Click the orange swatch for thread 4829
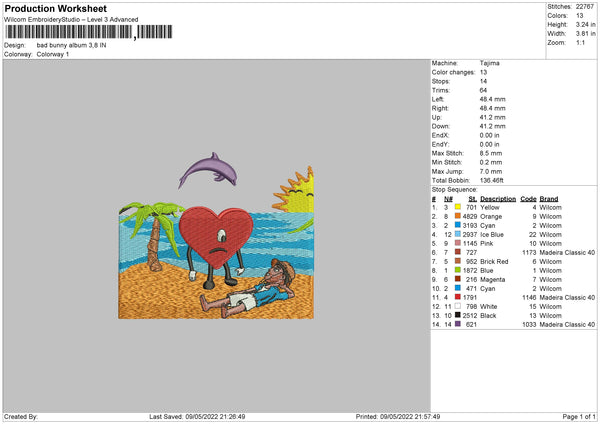The height and width of the screenshot is (424, 600). tap(458, 216)
